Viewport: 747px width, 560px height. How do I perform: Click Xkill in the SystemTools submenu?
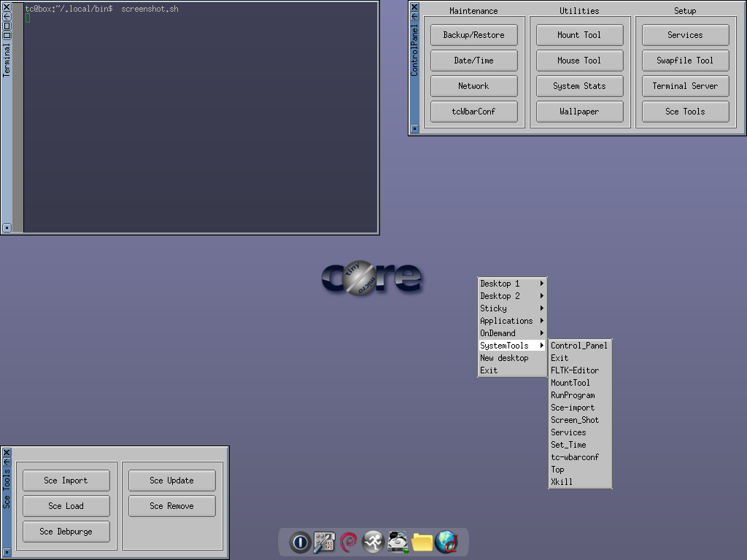pos(562,482)
